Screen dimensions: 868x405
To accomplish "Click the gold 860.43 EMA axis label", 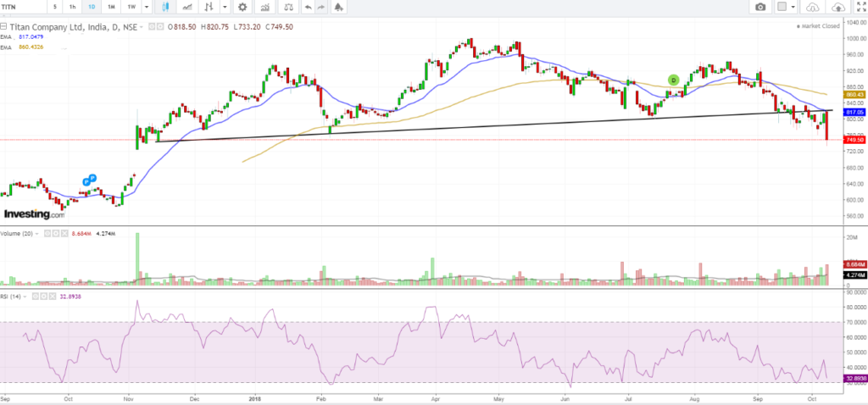I will click(854, 95).
